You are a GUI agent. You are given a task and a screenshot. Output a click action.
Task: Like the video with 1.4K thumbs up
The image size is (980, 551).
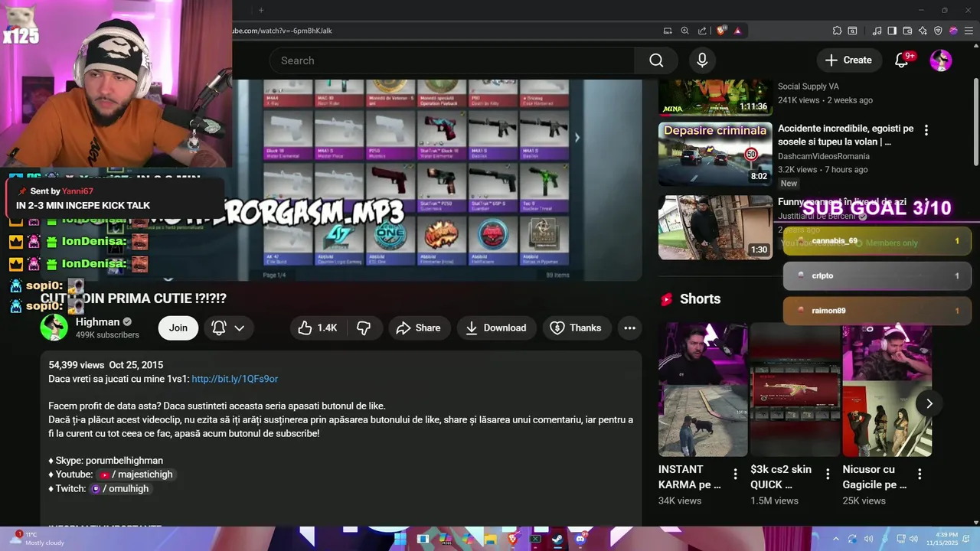(x=318, y=328)
